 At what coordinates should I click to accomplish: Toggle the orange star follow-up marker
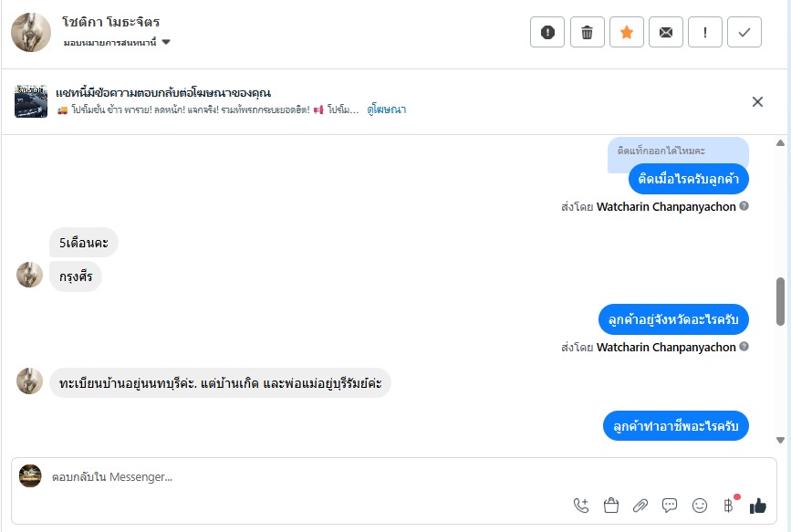click(x=627, y=33)
